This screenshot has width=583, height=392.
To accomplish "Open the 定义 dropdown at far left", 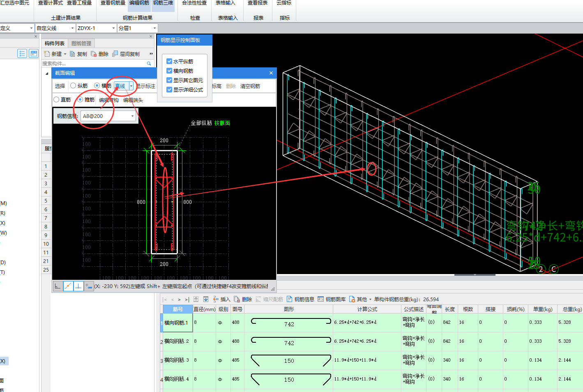I will tap(31, 28).
